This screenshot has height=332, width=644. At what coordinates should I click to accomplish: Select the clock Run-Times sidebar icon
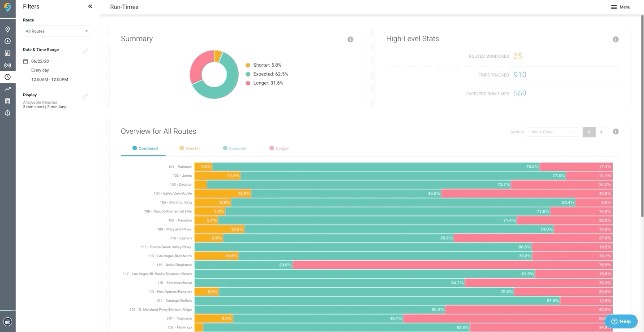(8, 77)
